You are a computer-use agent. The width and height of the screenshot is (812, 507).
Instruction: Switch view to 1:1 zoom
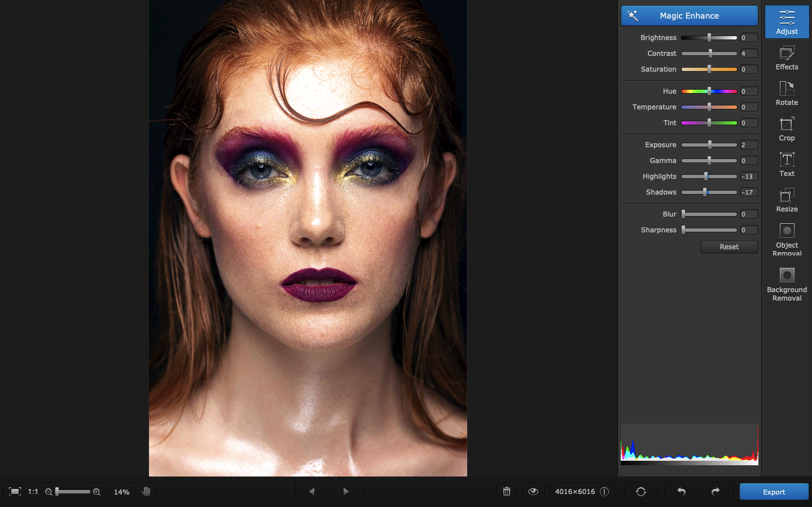(33, 491)
